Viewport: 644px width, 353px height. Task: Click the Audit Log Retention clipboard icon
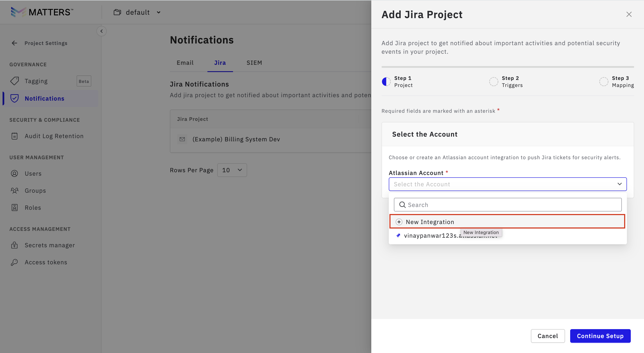(15, 136)
